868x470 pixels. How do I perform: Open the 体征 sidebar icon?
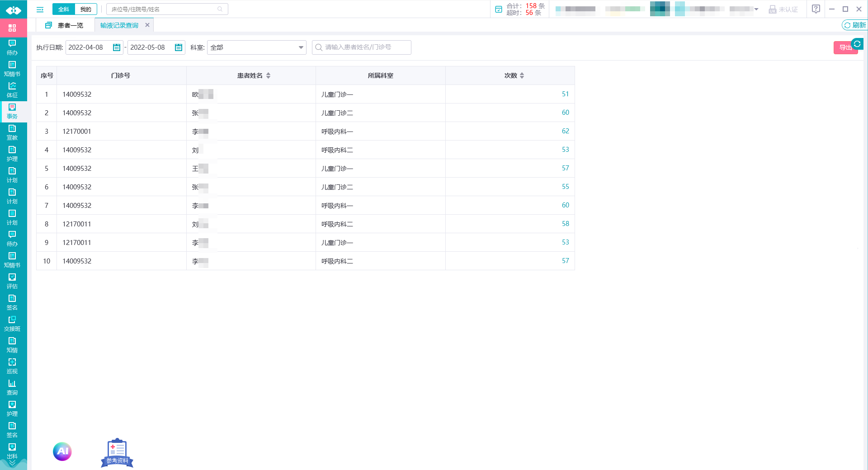point(12,89)
